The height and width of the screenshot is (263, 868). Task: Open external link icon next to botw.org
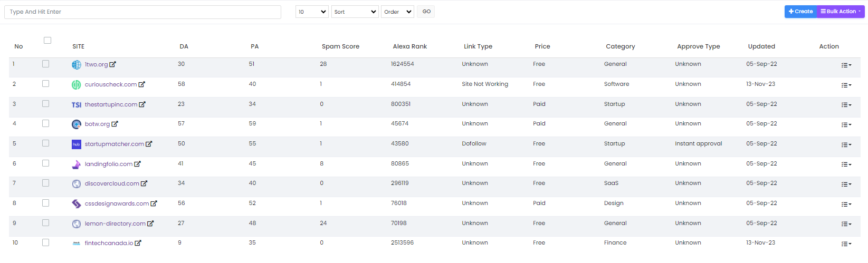point(115,124)
